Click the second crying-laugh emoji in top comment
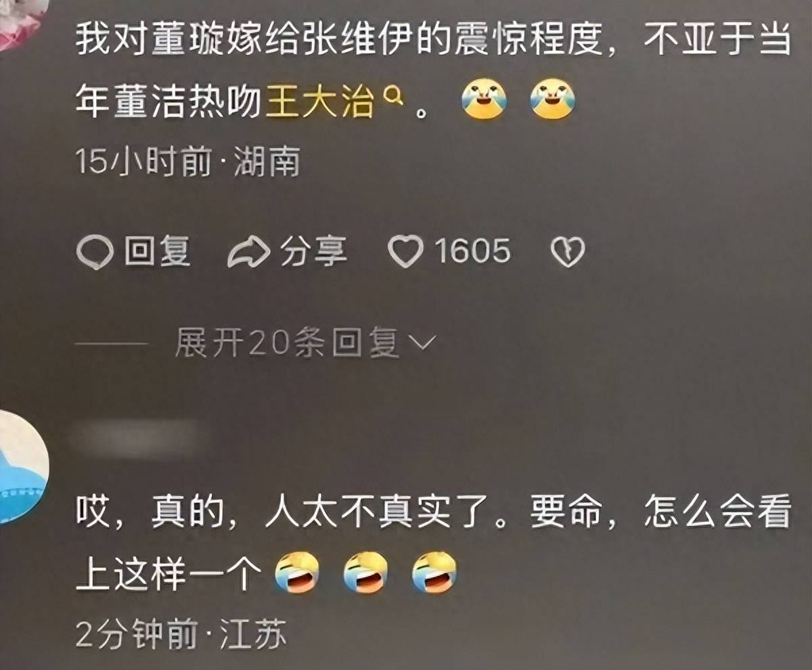 tap(552, 99)
